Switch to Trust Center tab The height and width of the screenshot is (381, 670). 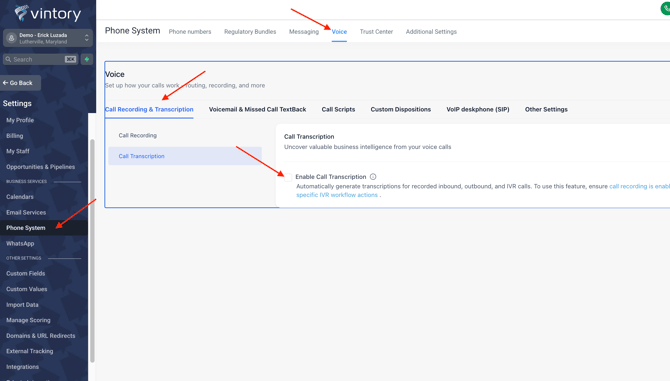coord(376,32)
